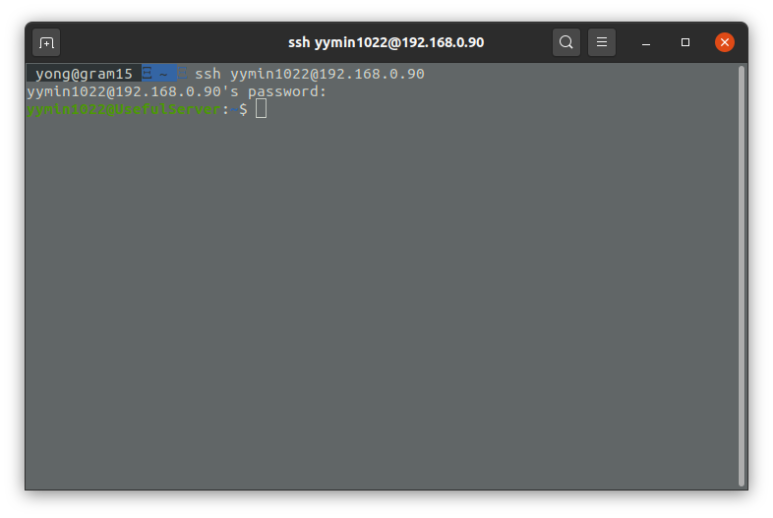Minimize the terminal window
The height and width of the screenshot is (518, 773).
tap(646, 43)
